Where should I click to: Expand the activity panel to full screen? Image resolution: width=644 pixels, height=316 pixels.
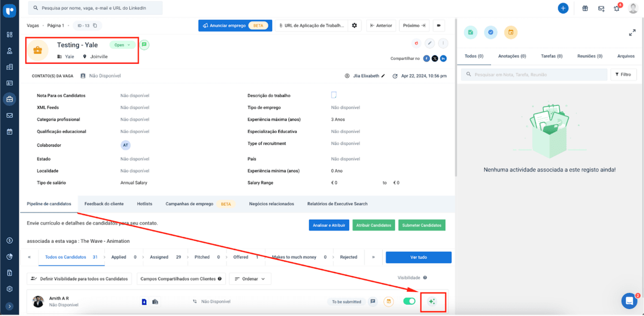[x=632, y=33]
